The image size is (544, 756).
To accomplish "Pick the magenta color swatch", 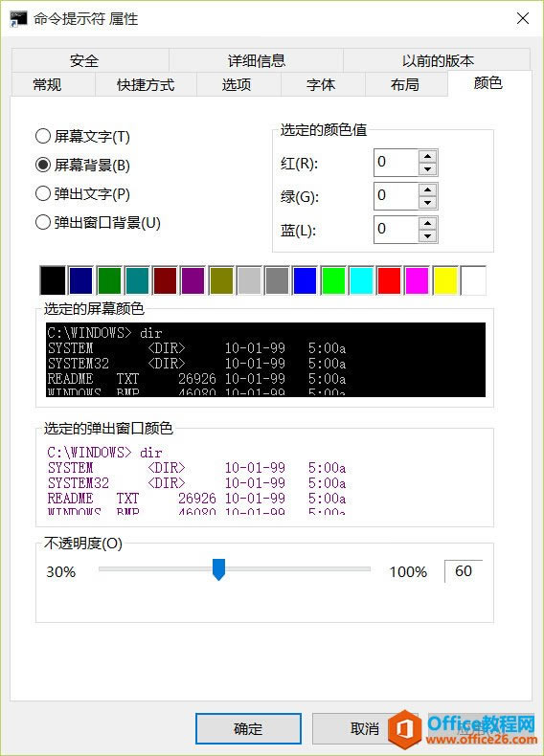I will (417, 280).
